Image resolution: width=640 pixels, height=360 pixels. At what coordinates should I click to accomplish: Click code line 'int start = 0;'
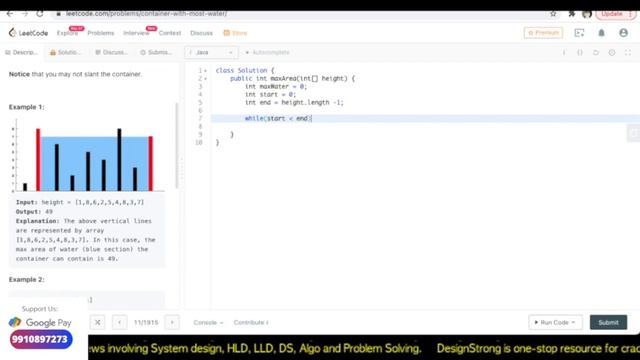pyautogui.click(x=270, y=94)
